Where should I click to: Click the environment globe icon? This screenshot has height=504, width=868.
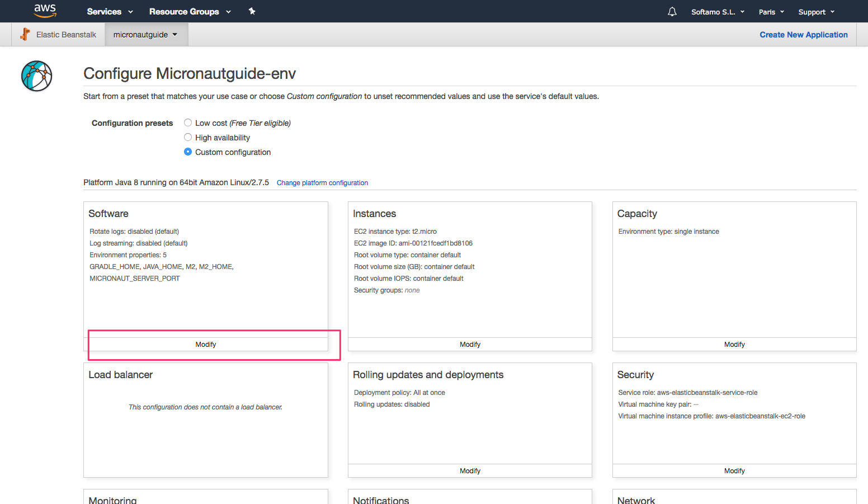(37, 76)
